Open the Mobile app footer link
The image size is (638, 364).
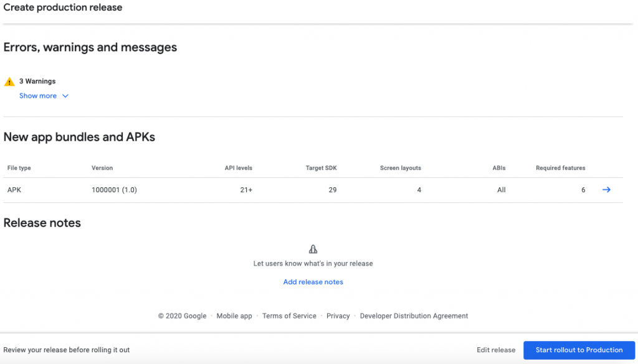pyautogui.click(x=234, y=316)
